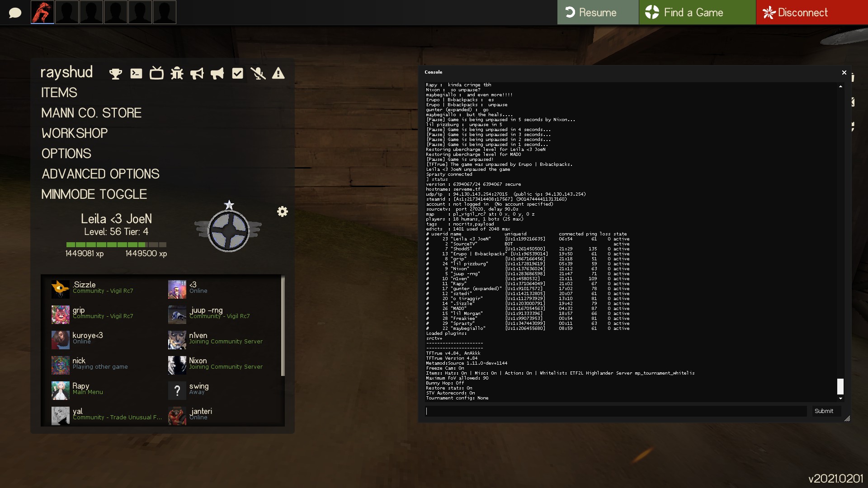Click the second silhouette avatar slot in top bar
Viewport: 868px width, 488px height.
pyautogui.click(x=91, y=12)
